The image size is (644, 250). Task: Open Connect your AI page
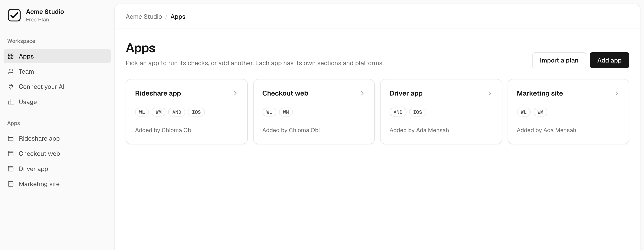point(57,87)
